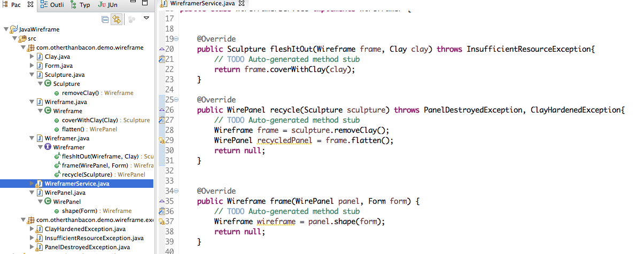Viewport: 644px width, 254px height.
Task: Click InsufficientResourceException in the editor code
Action: (529, 49)
